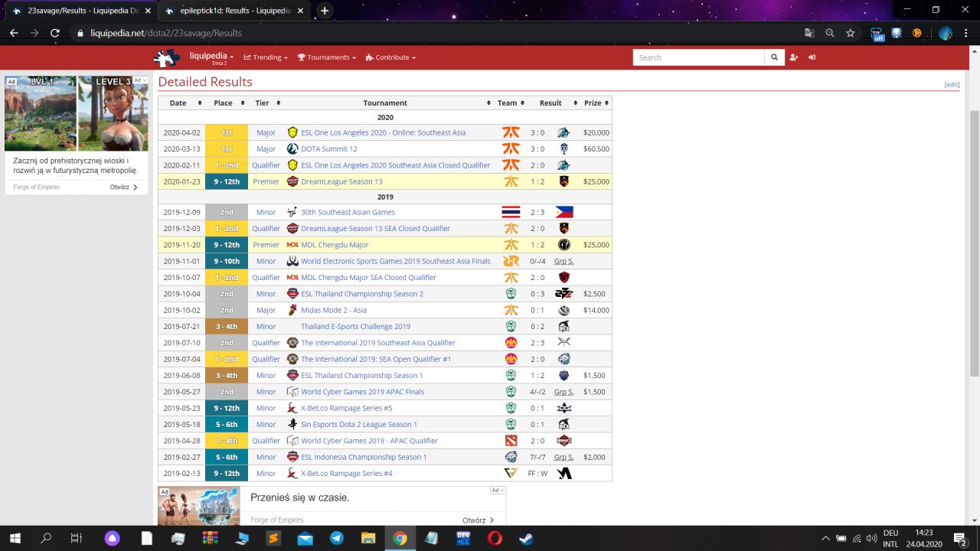Click the browser back arrow
The image size is (980, 551).
point(14,33)
